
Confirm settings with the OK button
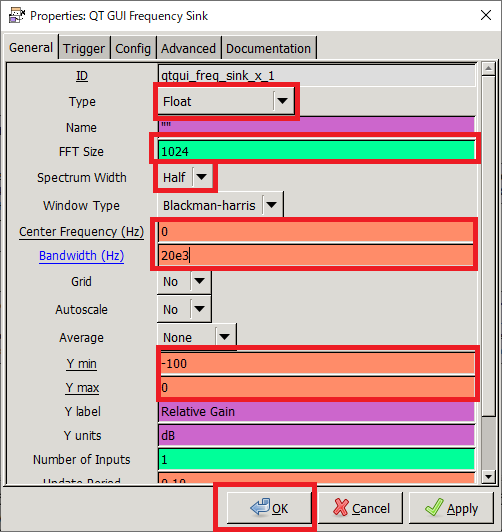coord(269,508)
